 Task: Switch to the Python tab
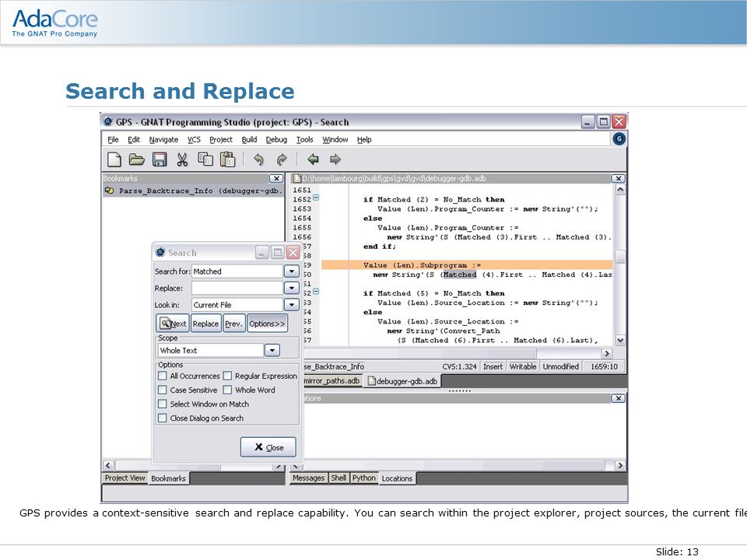point(364,478)
